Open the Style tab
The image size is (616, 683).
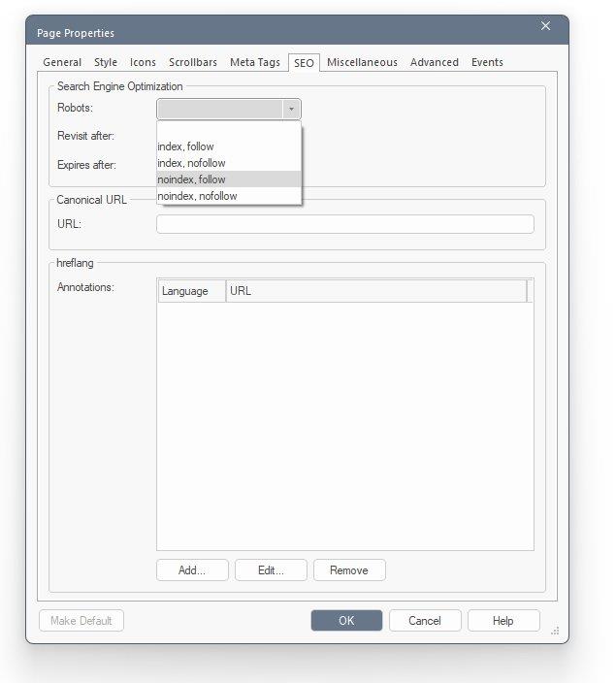click(x=106, y=62)
